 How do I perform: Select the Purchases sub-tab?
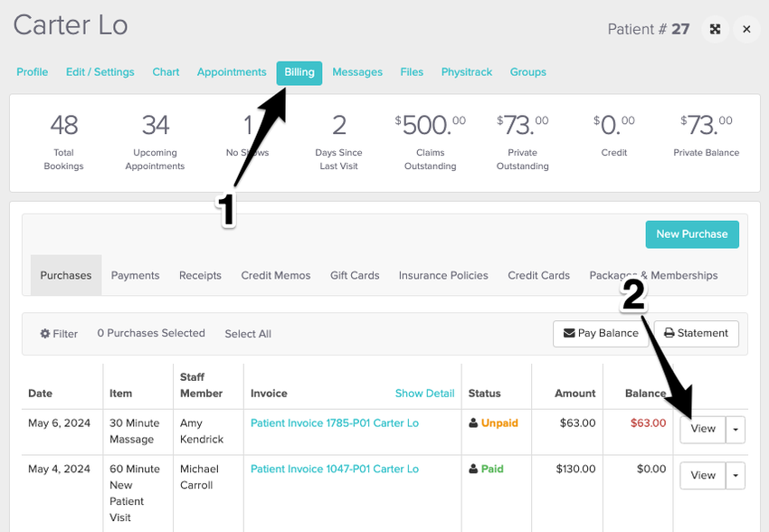pos(66,275)
